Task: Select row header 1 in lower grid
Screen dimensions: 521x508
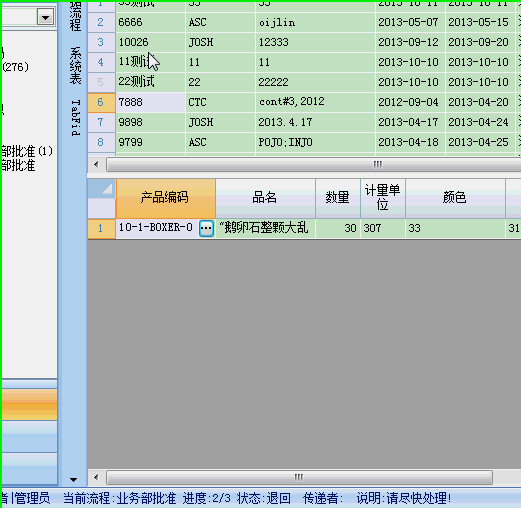Action: [x=101, y=229]
